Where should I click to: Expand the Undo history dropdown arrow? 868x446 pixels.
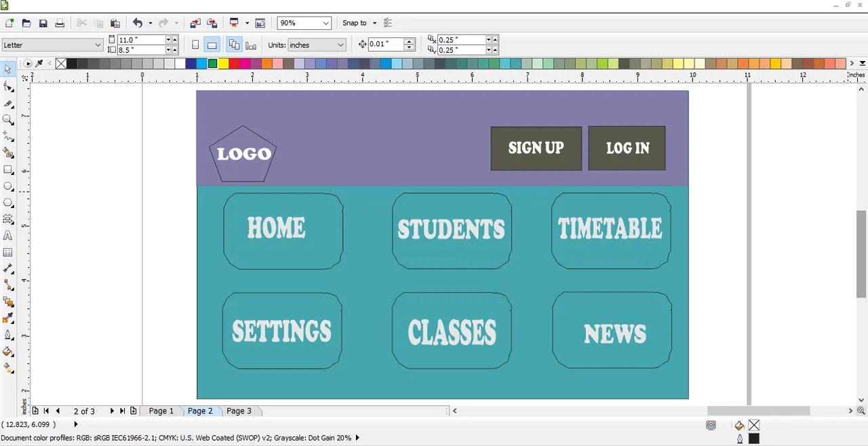[x=151, y=23]
